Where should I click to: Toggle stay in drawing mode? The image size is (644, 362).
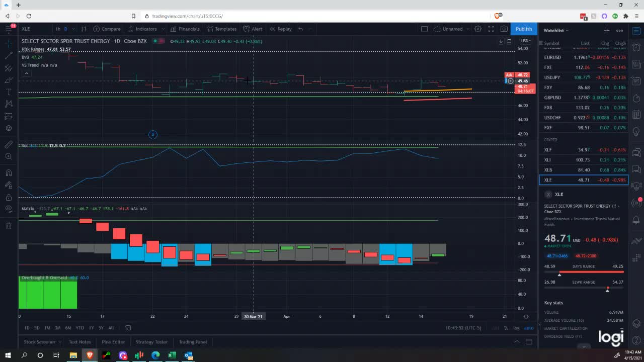(x=9, y=185)
